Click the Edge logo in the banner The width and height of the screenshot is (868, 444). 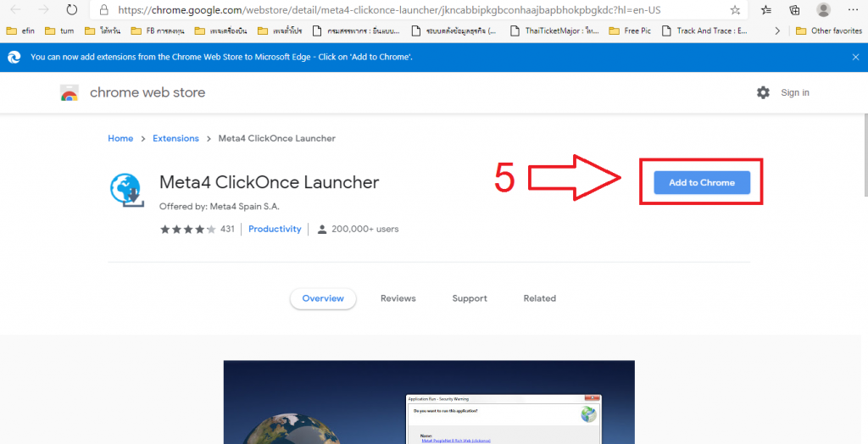point(14,57)
